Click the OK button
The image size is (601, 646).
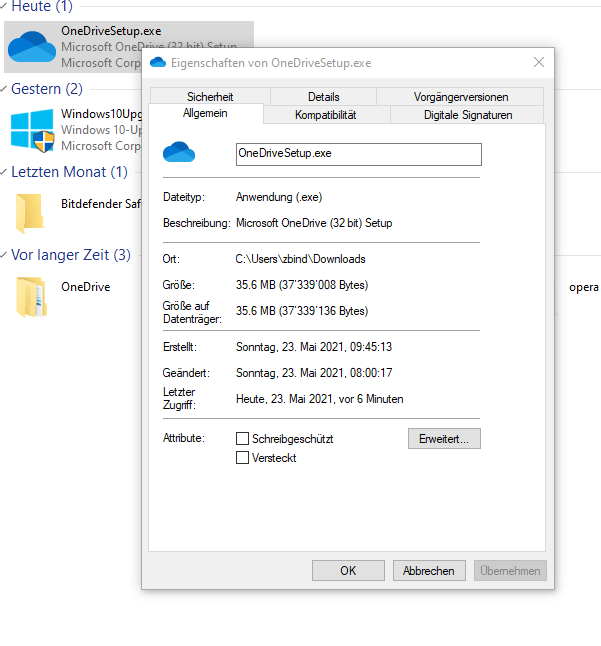348,570
